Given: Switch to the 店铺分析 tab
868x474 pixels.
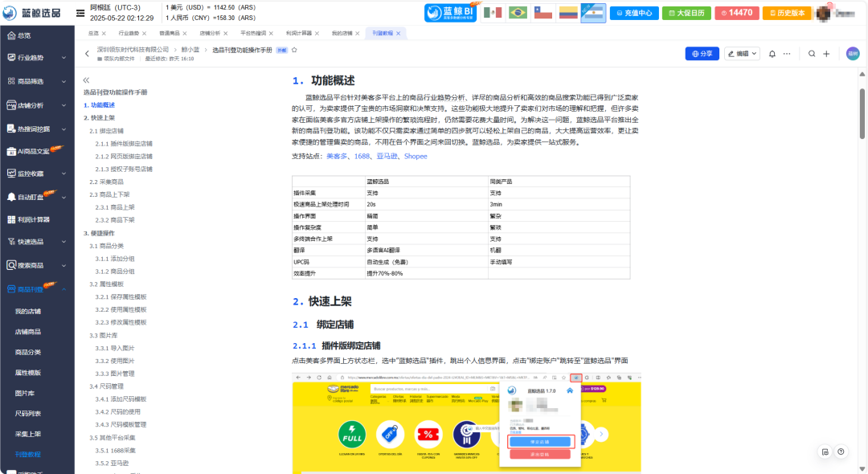Looking at the screenshot, I should point(210,33).
